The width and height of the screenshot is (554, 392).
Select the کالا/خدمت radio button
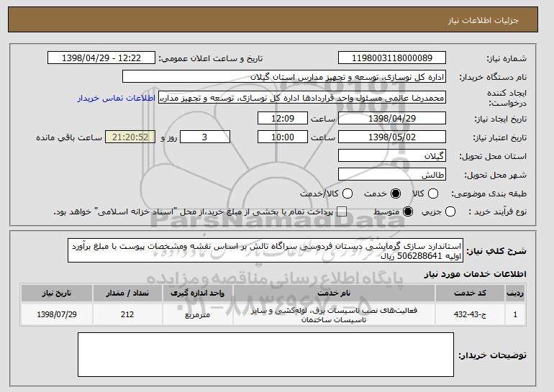pyautogui.click(x=348, y=193)
